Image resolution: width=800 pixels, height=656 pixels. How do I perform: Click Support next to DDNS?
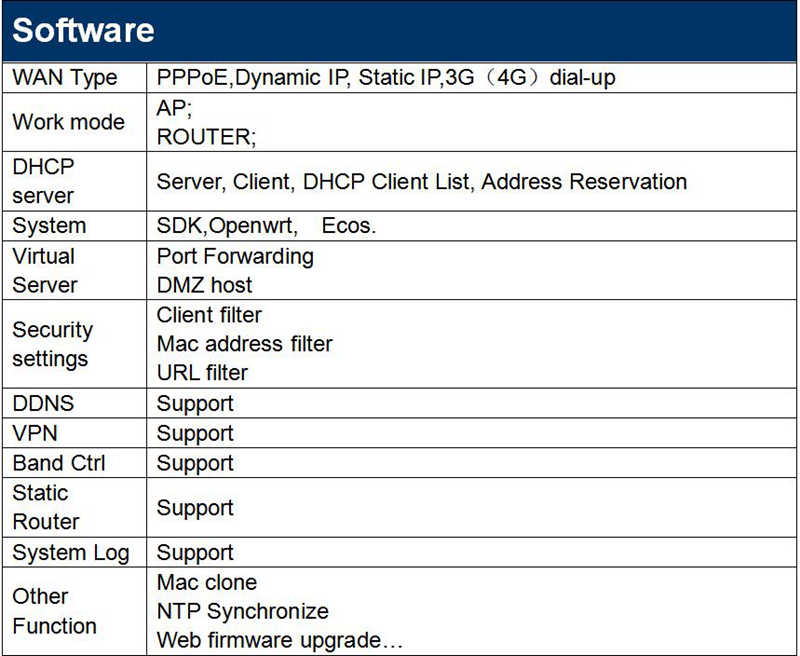tap(195, 404)
